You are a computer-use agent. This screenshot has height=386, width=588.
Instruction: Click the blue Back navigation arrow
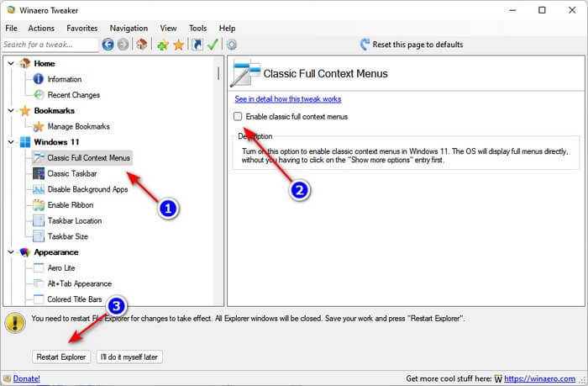pyautogui.click(x=108, y=45)
